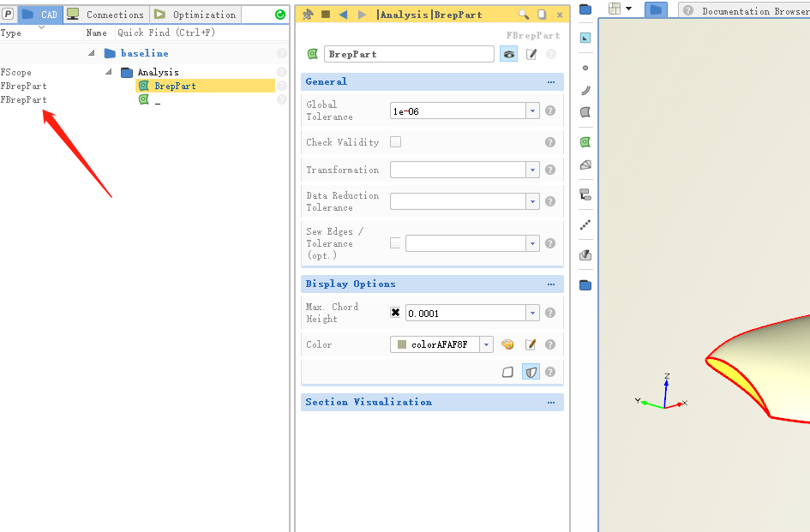
Task: Open the Color dropdown arrow
Action: tap(486, 344)
